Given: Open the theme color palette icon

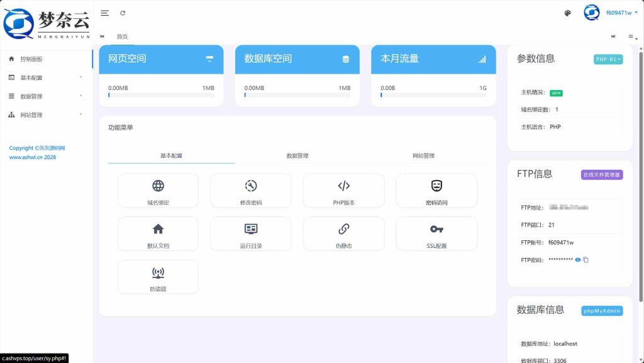Looking at the screenshot, I should tap(568, 13).
